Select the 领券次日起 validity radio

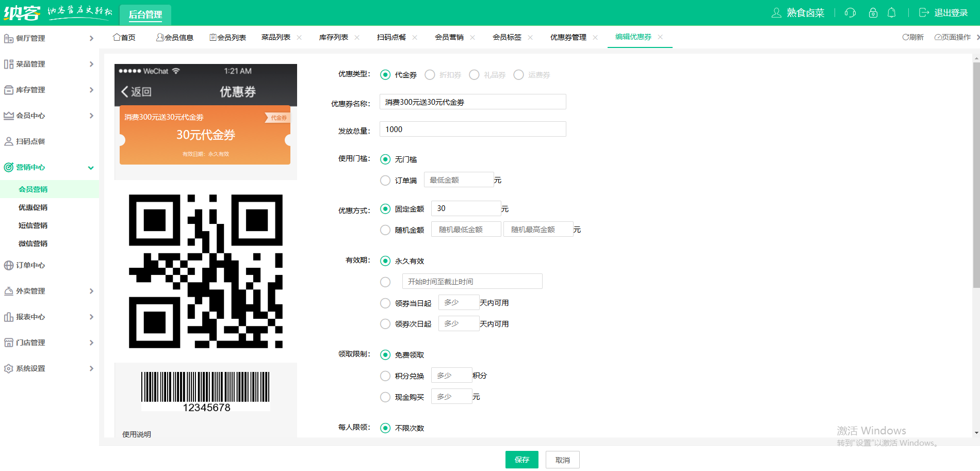click(385, 324)
